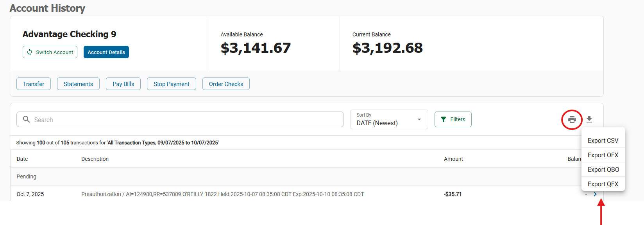This screenshot has height=225, width=644.
Task: Click the Order Checks button
Action: click(226, 84)
